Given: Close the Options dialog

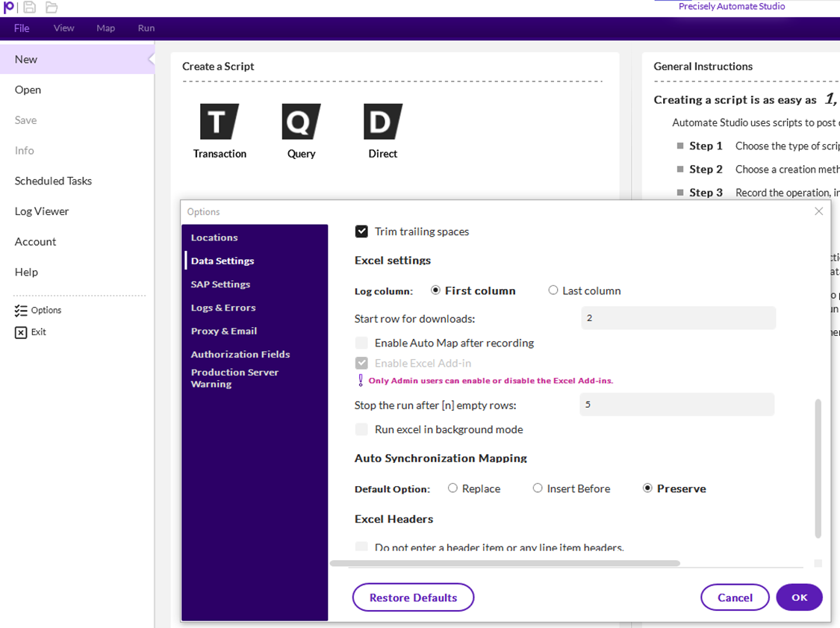Looking at the screenshot, I should [x=818, y=211].
